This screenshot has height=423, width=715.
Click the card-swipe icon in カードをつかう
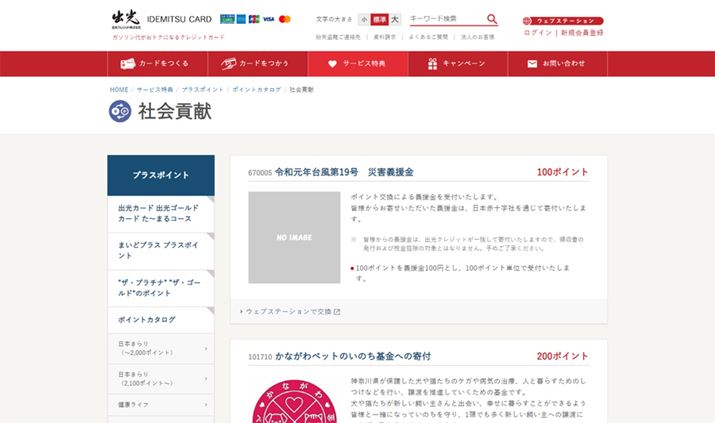(x=228, y=64)
